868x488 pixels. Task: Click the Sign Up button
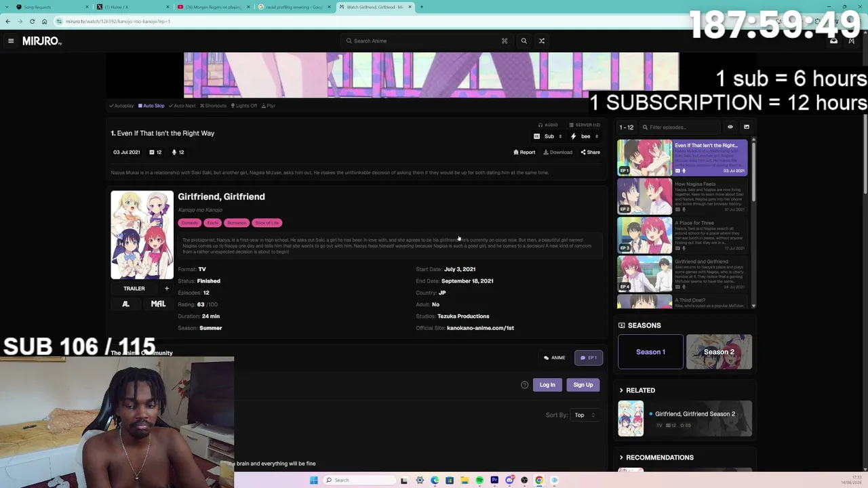(583, 385)
